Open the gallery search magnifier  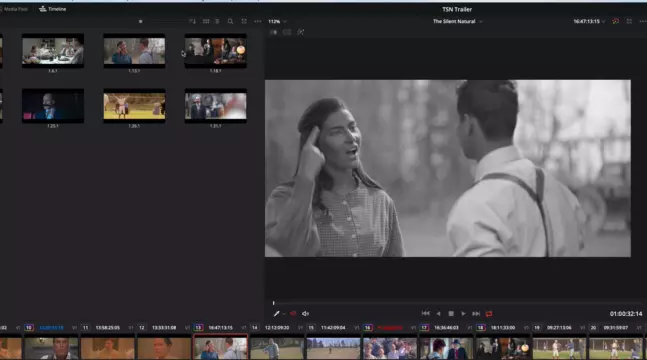click(x=230, y=21)
